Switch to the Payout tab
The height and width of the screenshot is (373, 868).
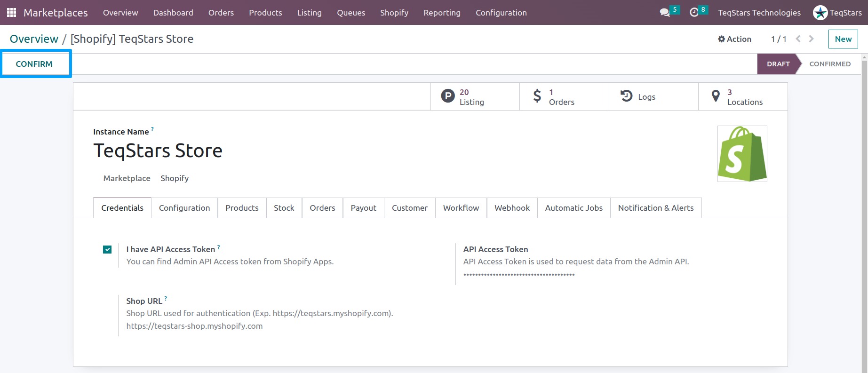[x=364, y=208]
